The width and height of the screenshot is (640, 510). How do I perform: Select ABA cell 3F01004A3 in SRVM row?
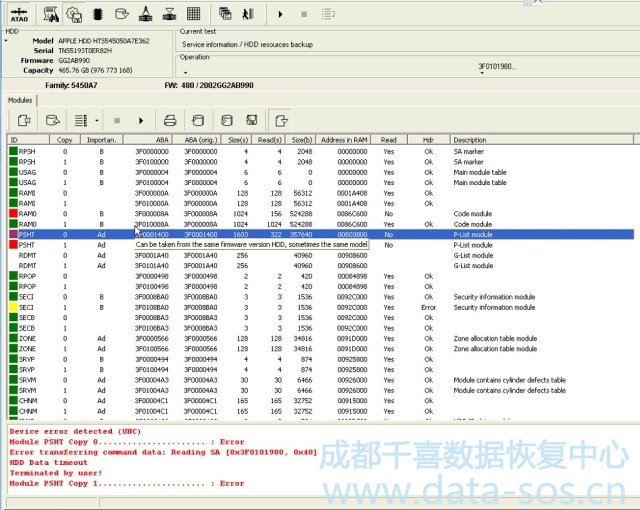[152, 390]
